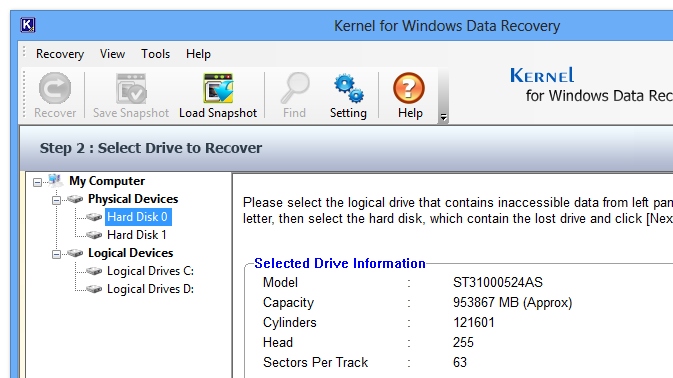
Task: Select the Physical Devices label
Action: (133, 199)
